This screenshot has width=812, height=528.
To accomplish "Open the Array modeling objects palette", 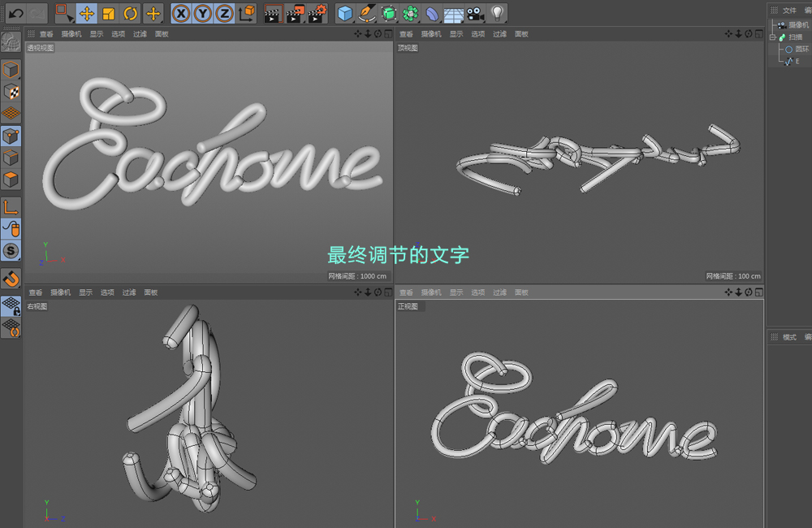I will coord(410,14).
